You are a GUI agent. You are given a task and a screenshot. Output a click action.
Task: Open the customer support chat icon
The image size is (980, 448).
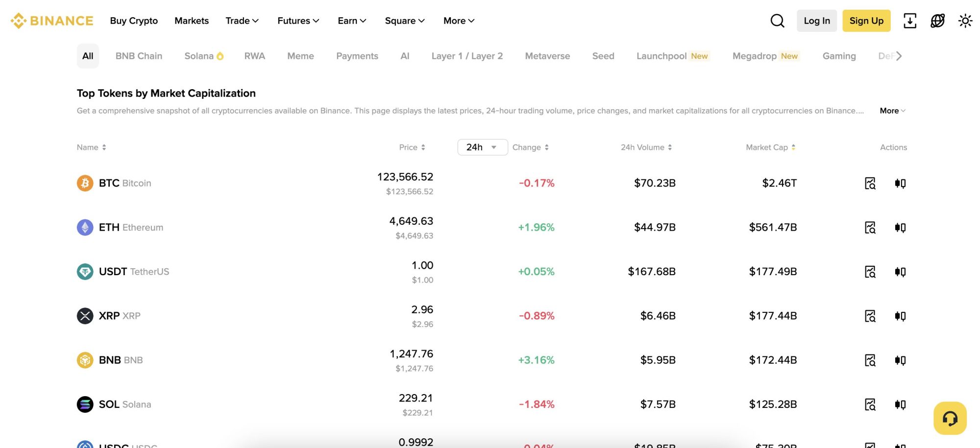[950, 418]
